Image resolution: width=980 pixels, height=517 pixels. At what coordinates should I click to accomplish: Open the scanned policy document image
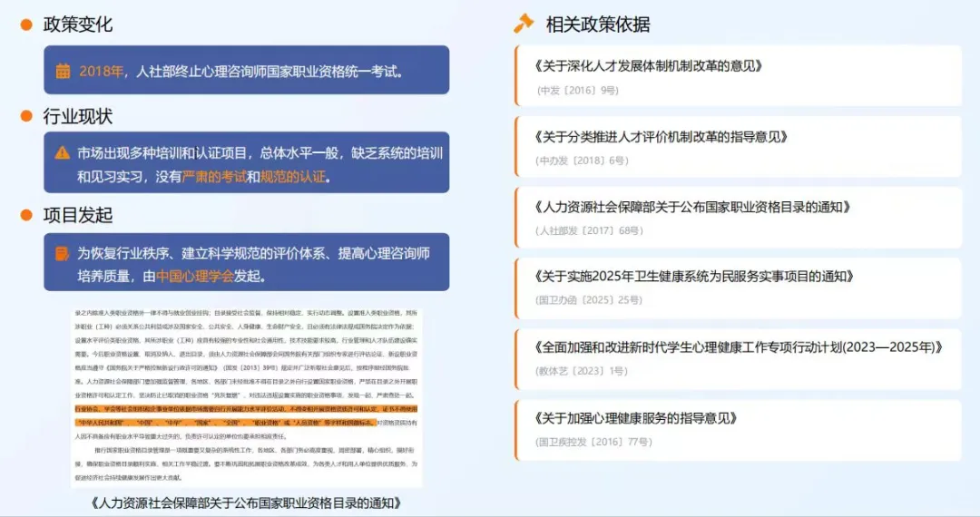click(246, 396)
